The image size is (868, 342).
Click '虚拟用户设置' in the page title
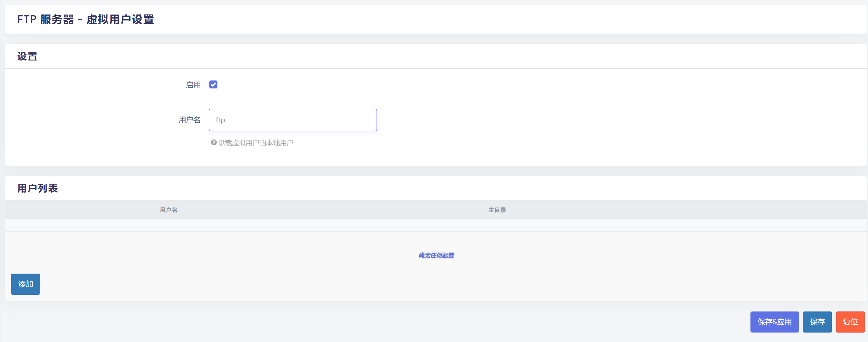click(x=120, y=19)
